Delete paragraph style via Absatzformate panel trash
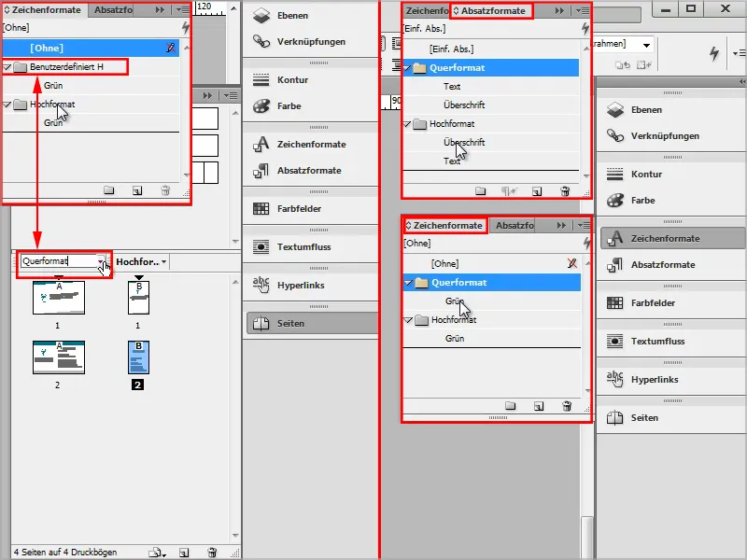747x560 pixels. 565,191
